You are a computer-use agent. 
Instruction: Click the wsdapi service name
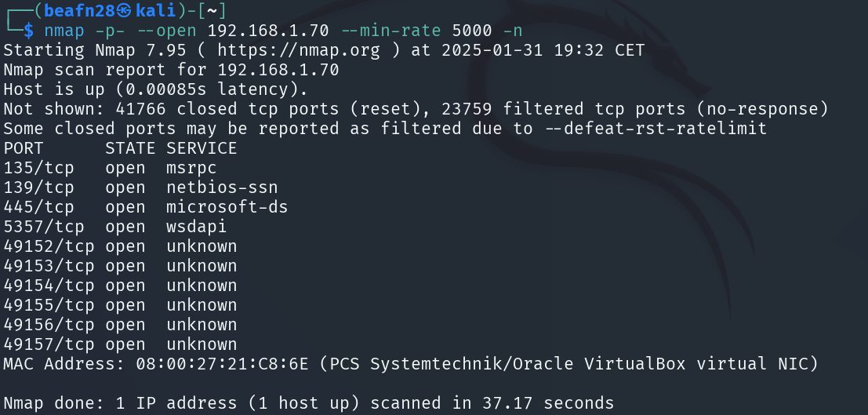pos(197,227)
